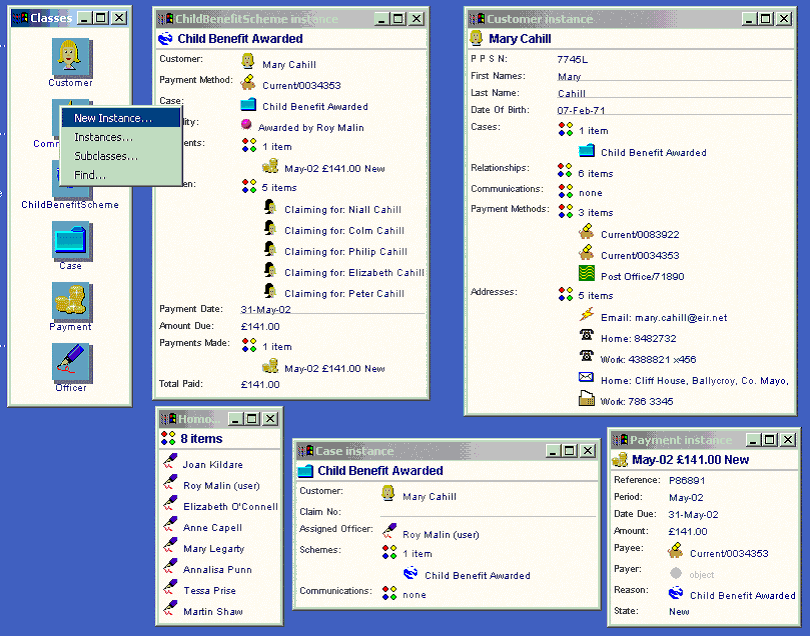Open the Awarded by Roy Malin link

pos(310,128)
